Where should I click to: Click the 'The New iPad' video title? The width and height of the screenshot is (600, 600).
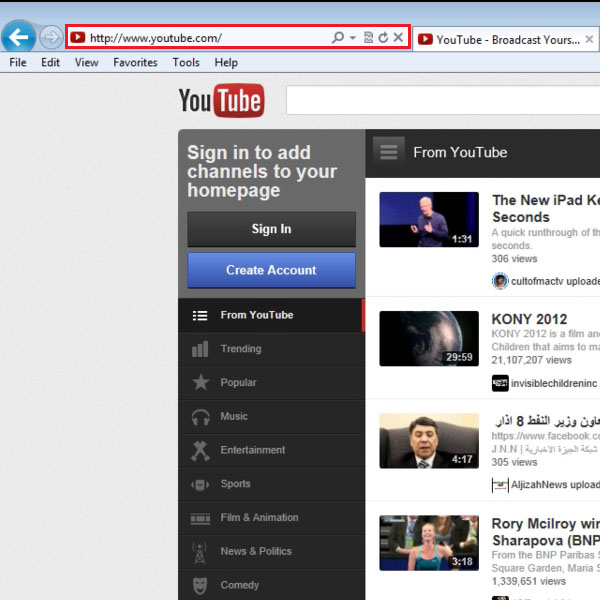(x=546, y=209)
